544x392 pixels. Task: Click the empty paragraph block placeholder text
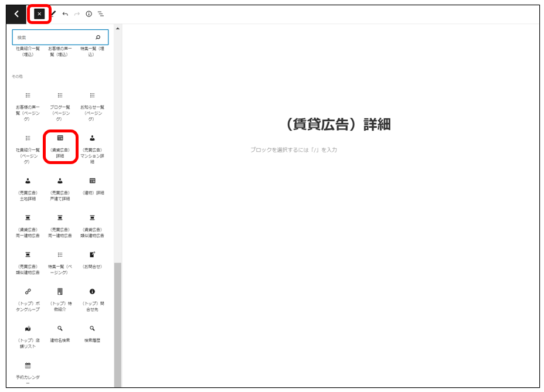tap(294, 150)
